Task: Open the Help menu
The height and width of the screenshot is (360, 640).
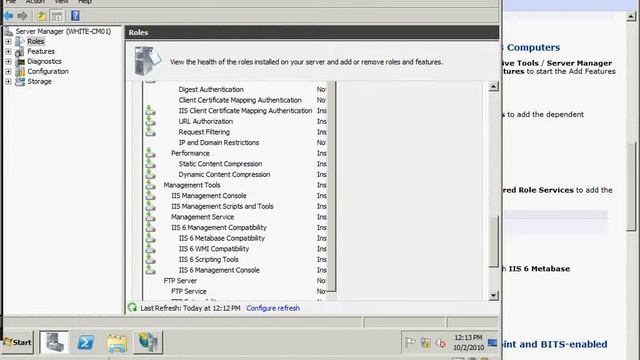Action: tap(84, 2)
